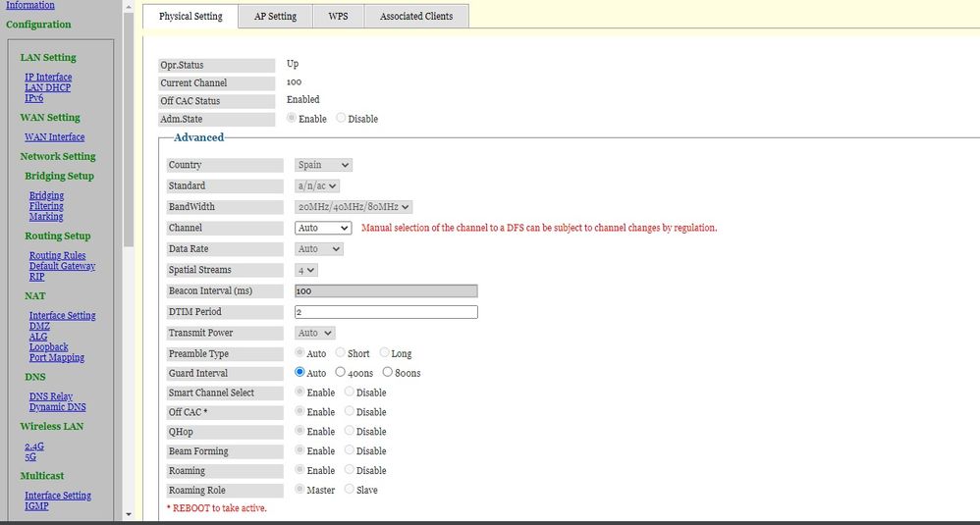
Task: Click the Routing Rules link
Action: pos(57,256)
